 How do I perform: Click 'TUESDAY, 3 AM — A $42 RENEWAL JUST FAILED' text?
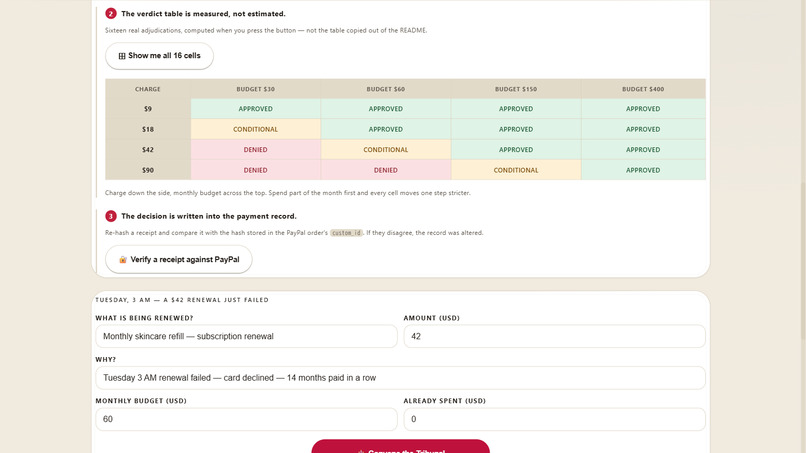(x=182, y=300)
